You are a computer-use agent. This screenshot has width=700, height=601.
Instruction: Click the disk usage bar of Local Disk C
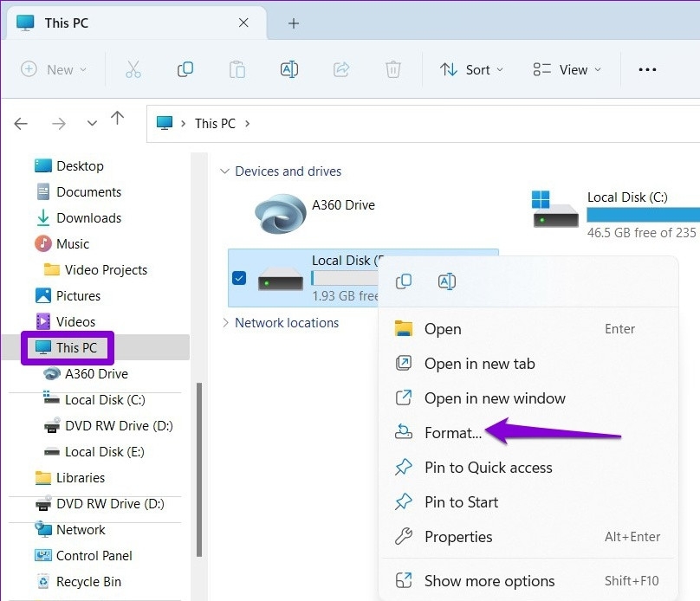[645, 212]
